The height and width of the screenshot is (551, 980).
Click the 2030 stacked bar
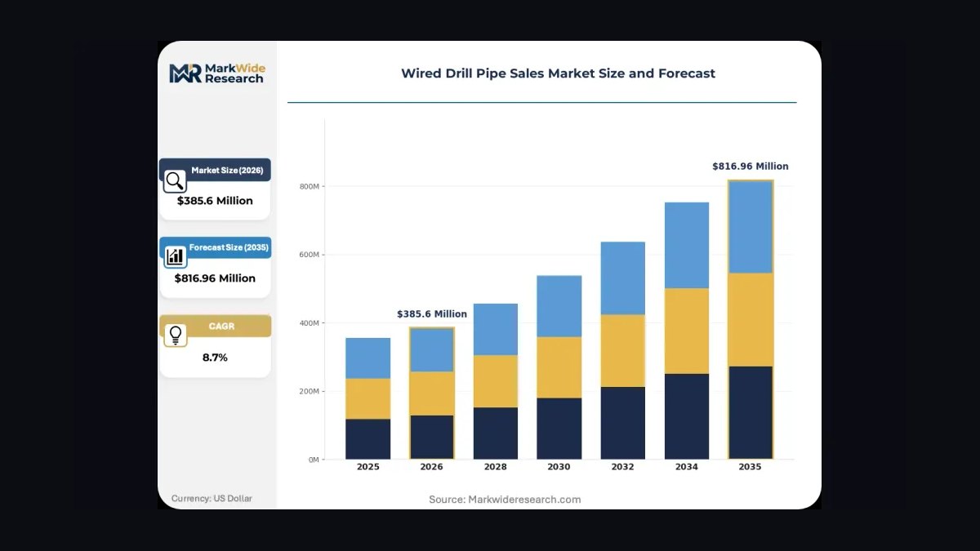(559, 367)
